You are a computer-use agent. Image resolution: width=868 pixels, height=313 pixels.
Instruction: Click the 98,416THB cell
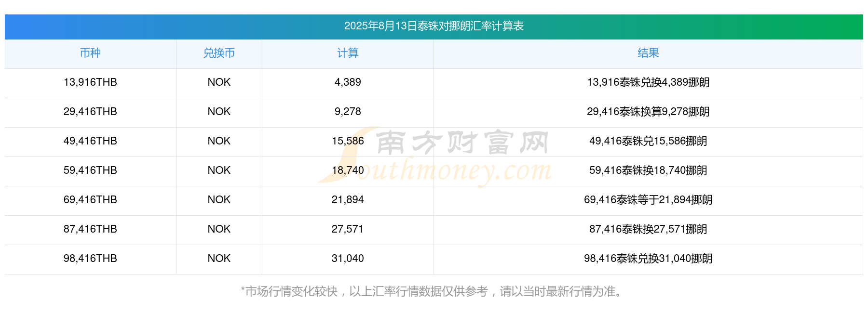coord(90,259)
